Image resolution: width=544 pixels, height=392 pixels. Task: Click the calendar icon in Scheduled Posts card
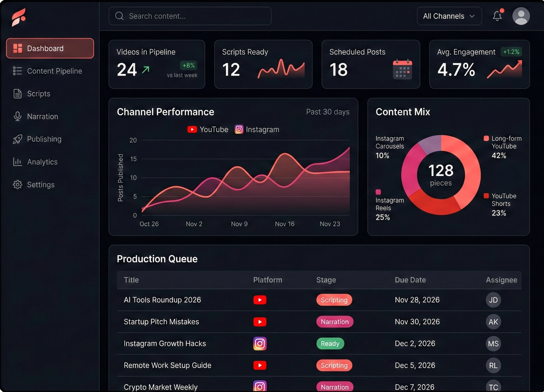pos(402,70)
